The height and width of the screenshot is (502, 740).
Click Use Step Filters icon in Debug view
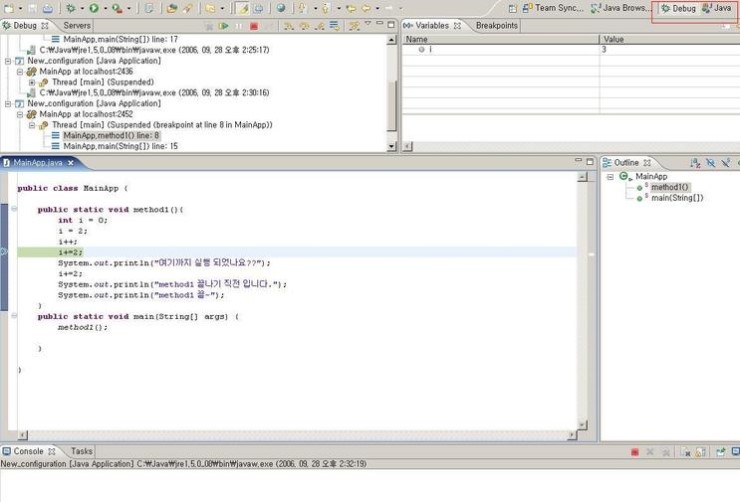354,25
